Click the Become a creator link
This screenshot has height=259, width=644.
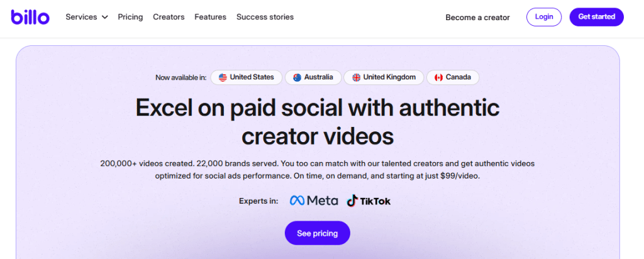coord(477,18)
